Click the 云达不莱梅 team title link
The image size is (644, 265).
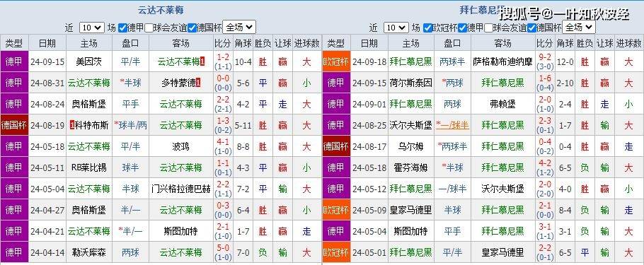pos(161,10)
